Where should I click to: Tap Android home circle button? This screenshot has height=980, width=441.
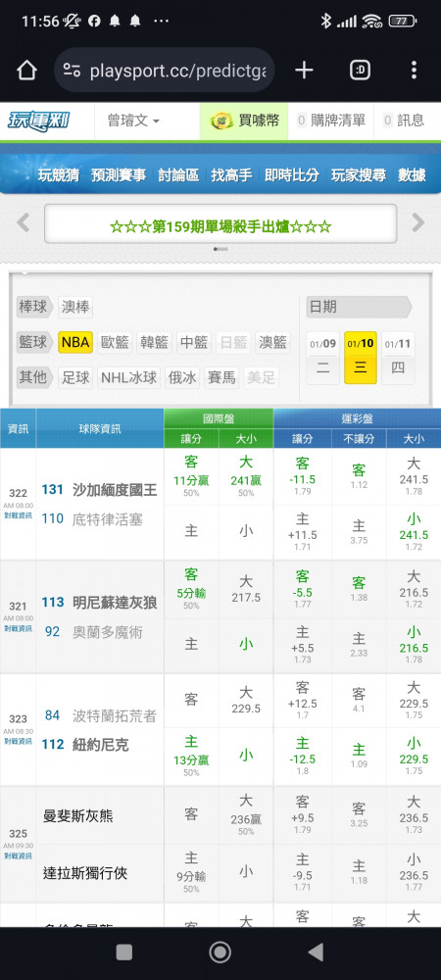[220, 952]
